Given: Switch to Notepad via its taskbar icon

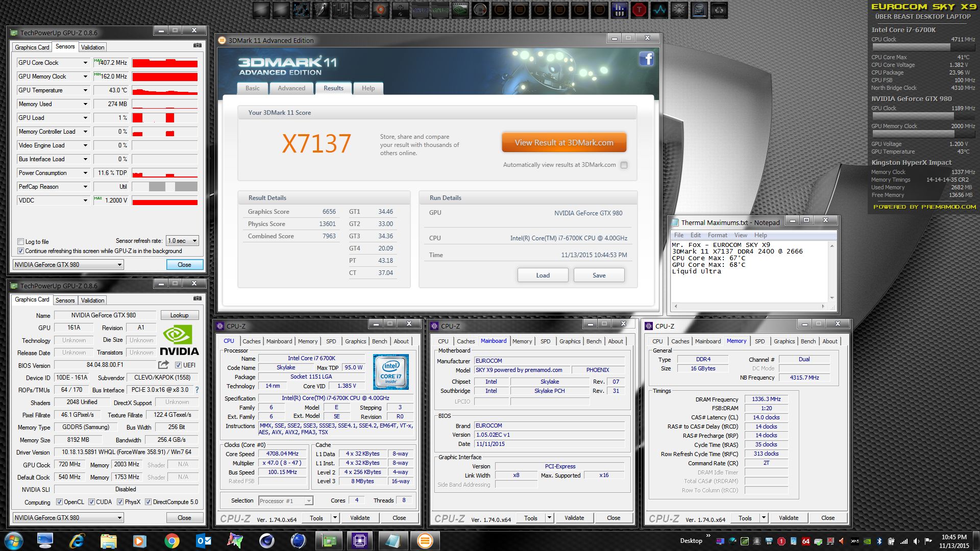Looking at the screenshot, I should click(393, 541).
